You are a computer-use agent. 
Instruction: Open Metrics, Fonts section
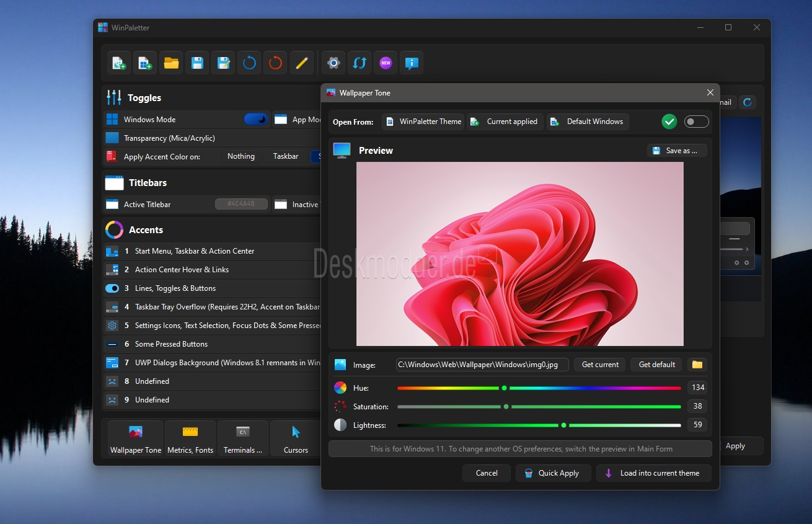coord(190,438)
